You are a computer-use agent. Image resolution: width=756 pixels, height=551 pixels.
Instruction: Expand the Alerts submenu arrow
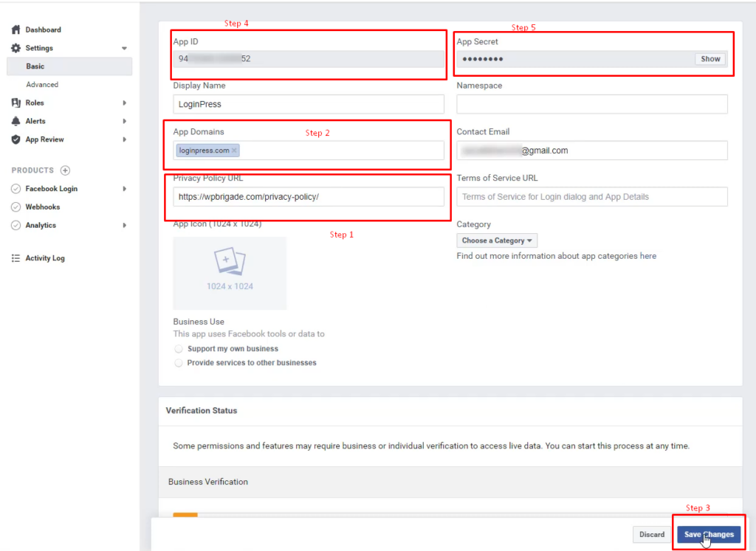[x=124, y=121]
